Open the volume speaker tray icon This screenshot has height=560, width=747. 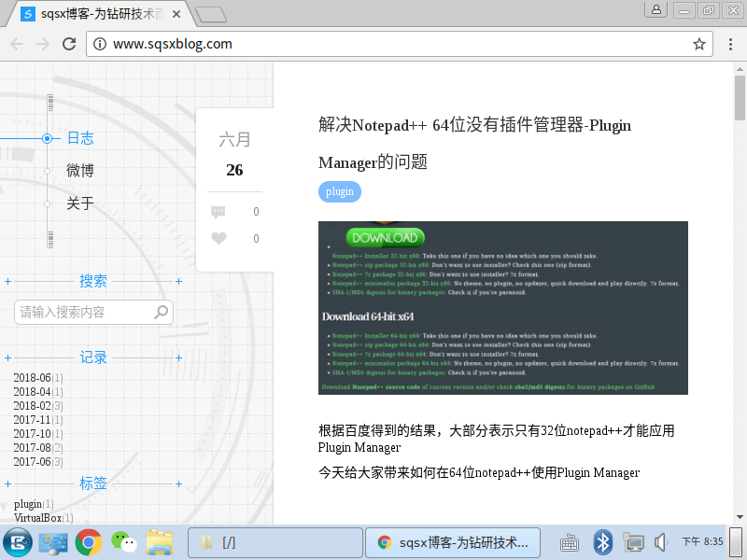coord(662,542)
